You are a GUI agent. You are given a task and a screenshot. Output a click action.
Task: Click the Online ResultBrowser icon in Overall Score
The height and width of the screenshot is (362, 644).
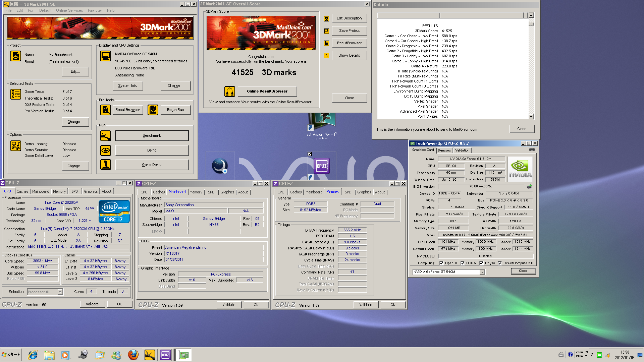click(x=230, y=91)
